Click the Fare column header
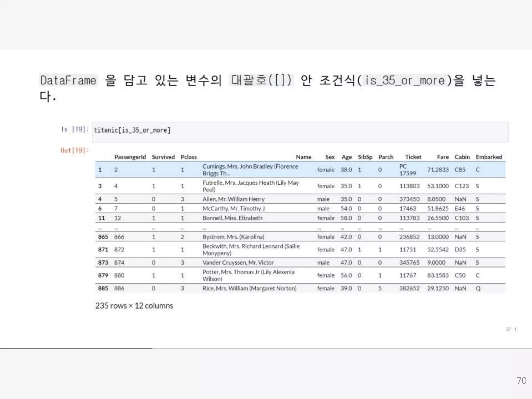This screenshot has width=532, height=399. pyautogui.click(x=443, y=157)
